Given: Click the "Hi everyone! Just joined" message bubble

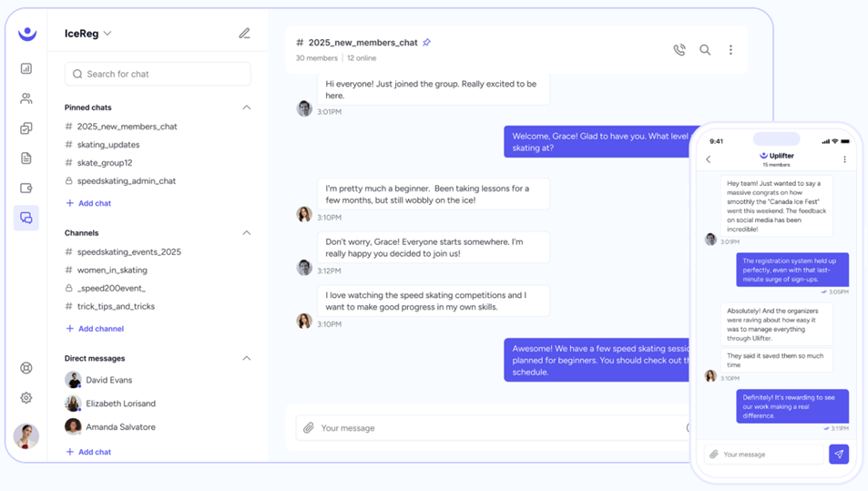Looking at the screenshot, I should [x=434, y=89].
